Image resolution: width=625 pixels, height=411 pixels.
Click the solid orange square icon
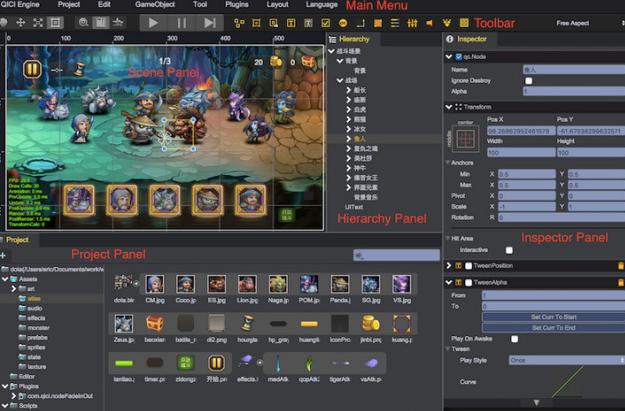pyautogui.click(x=378, y=23)
